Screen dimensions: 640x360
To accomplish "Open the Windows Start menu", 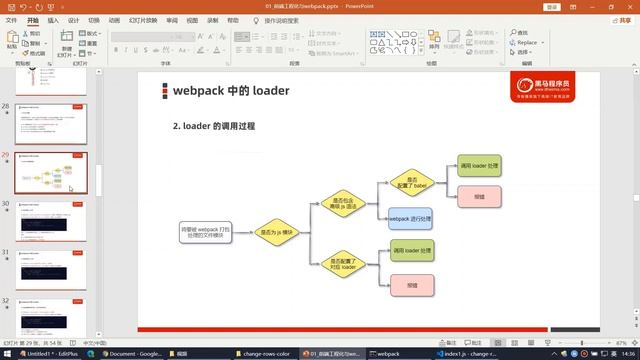I will click(x=7, y=354).
